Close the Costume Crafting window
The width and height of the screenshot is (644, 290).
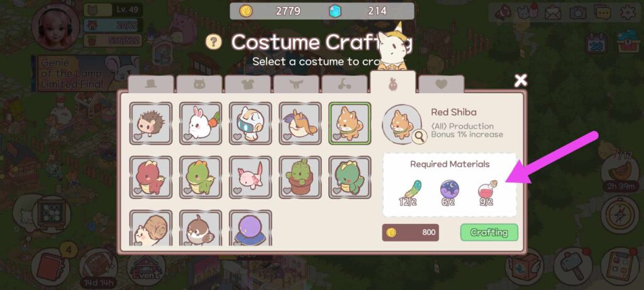(x=521, y=81)
